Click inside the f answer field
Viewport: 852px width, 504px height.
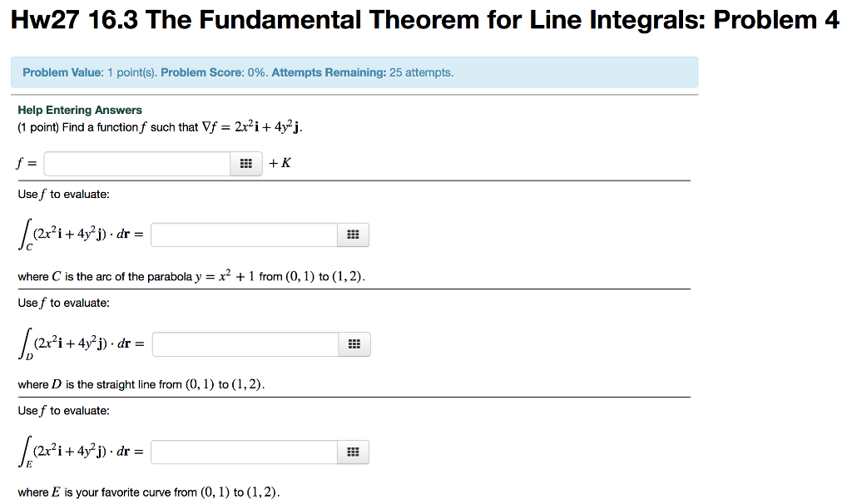point(136,163)
